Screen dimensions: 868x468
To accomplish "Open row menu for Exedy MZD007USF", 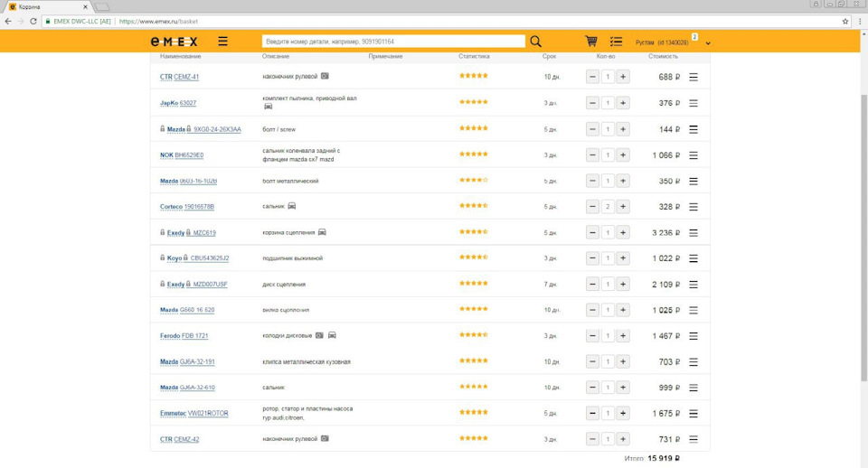I will click(693, 285).
